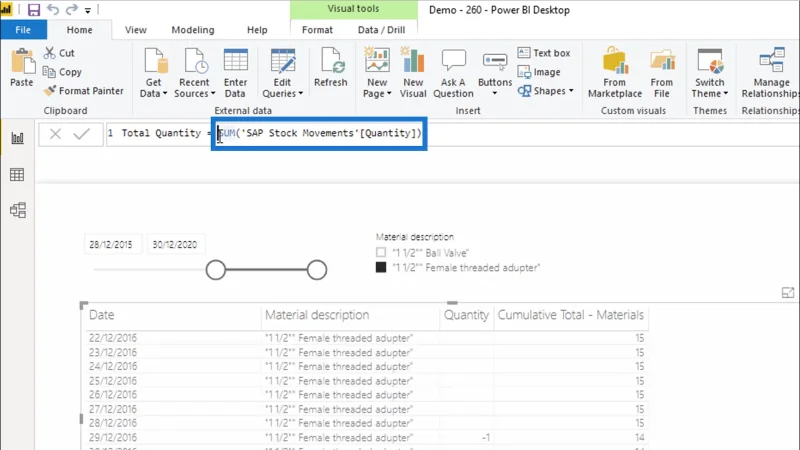Commit the formula with the checkmark
This screenshot has width=800, height=450.
coord(82,134)
